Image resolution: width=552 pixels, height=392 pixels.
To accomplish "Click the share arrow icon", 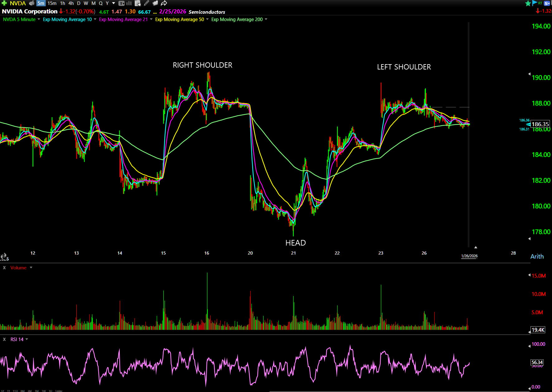I will click(x=164, y=3).
